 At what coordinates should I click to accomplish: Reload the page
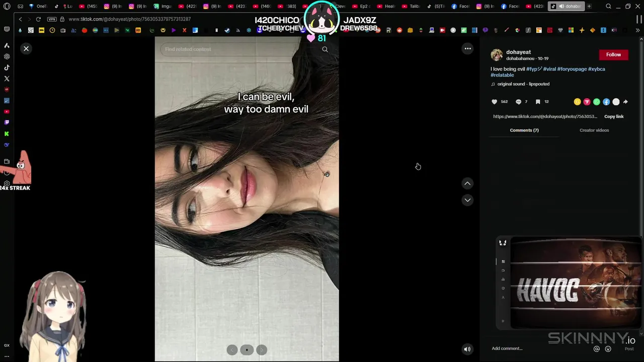[x=38, y=19]
